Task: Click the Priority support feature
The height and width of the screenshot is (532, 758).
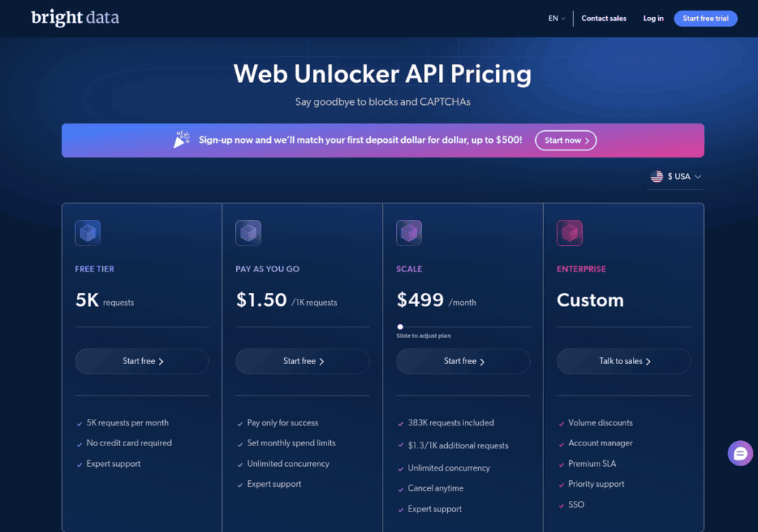Action: (596, 484)
